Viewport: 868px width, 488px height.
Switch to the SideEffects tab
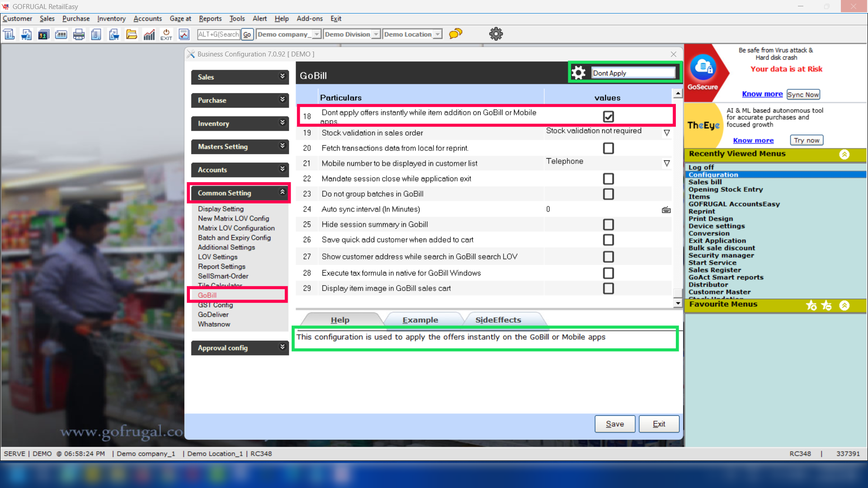498,320
